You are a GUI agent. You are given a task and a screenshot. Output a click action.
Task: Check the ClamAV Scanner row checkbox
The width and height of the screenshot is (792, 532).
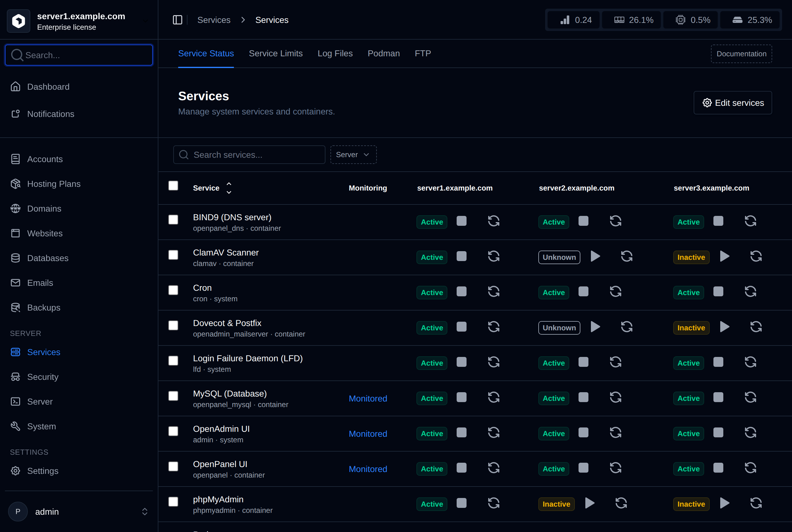(173, 255)
